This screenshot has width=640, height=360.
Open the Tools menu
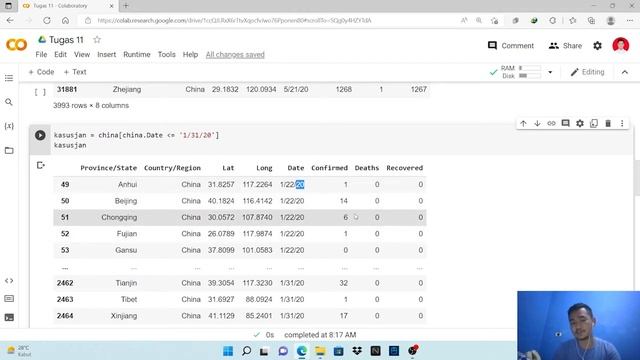(167, 55)
